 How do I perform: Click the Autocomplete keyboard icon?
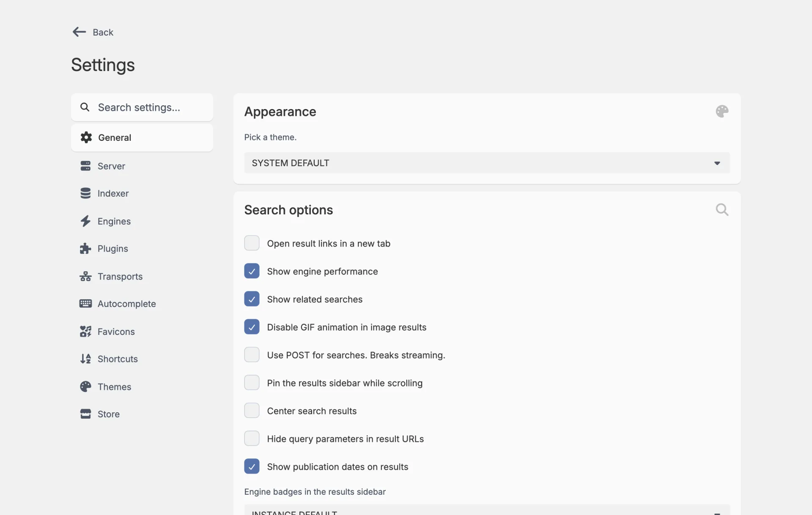pyautogui.click(x=85, y=304)
